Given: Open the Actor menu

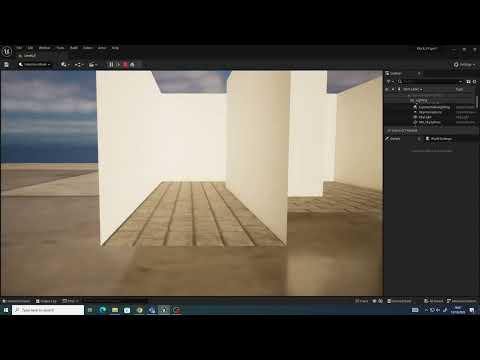Looking at the screenshot, I should 102,48.
